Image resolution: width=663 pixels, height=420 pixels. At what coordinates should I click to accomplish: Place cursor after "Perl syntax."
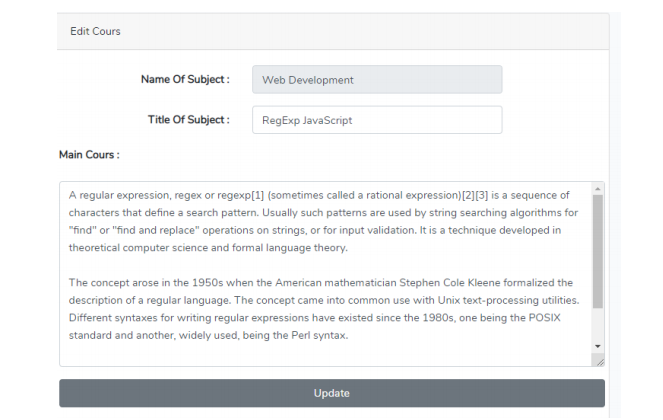[x=348, y=335]
